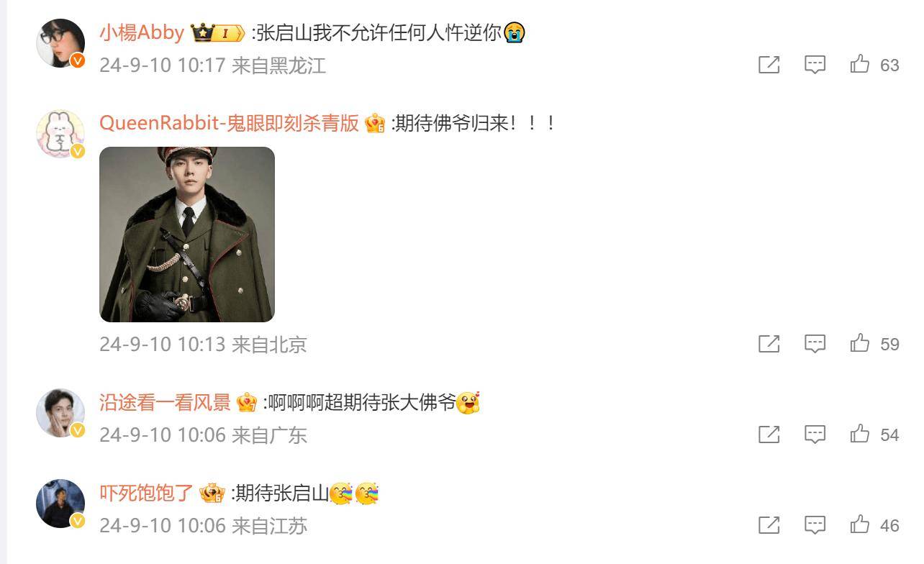Open the QueenRabbit bunny avatar
Image resolution: width=924 pixels, height=564 pixels.
[x=60, y=133]
